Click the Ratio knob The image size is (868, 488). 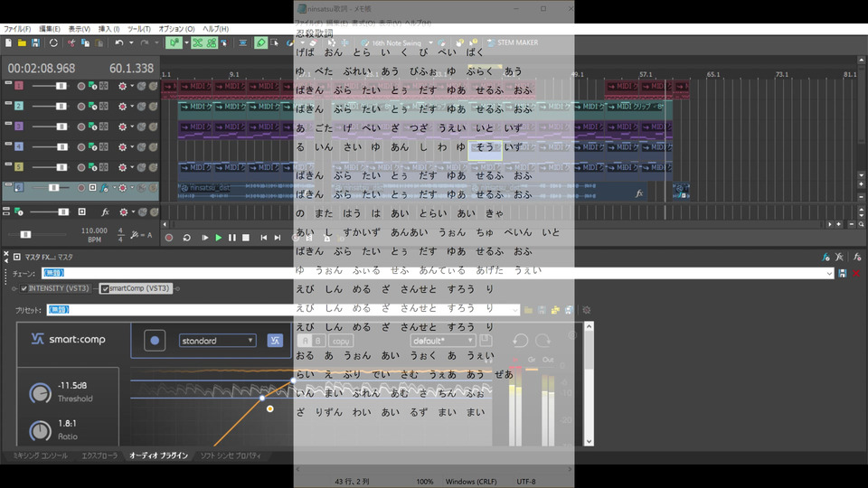[x=40, y=430]
